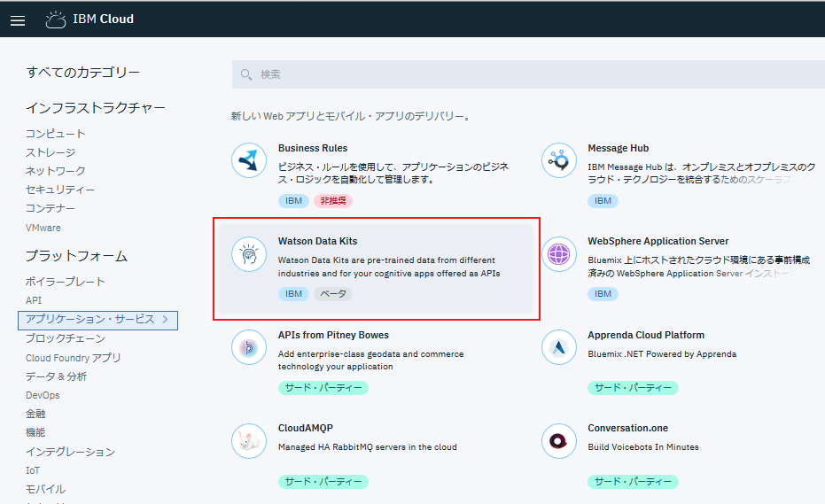Click Watson Data Kits description text
Screen dimensions: 825x504
389,267
